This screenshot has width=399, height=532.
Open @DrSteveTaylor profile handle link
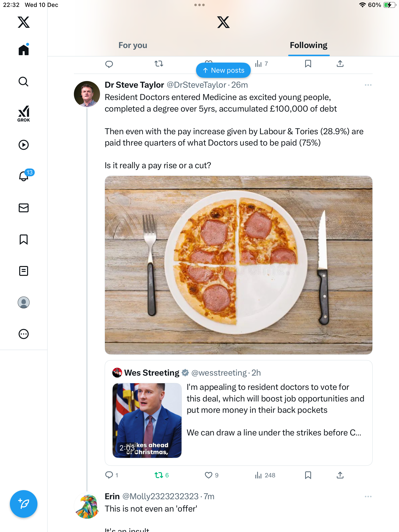coord(196,85)
